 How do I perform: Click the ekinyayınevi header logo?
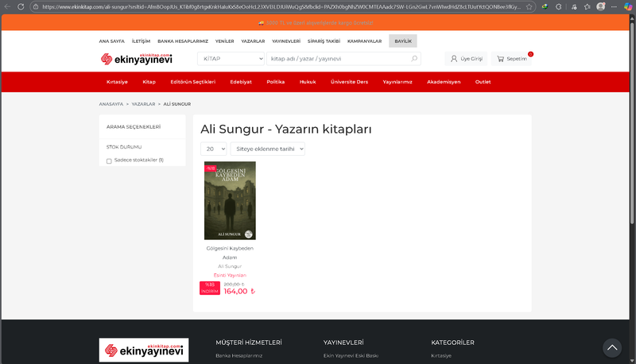[136, 59]
